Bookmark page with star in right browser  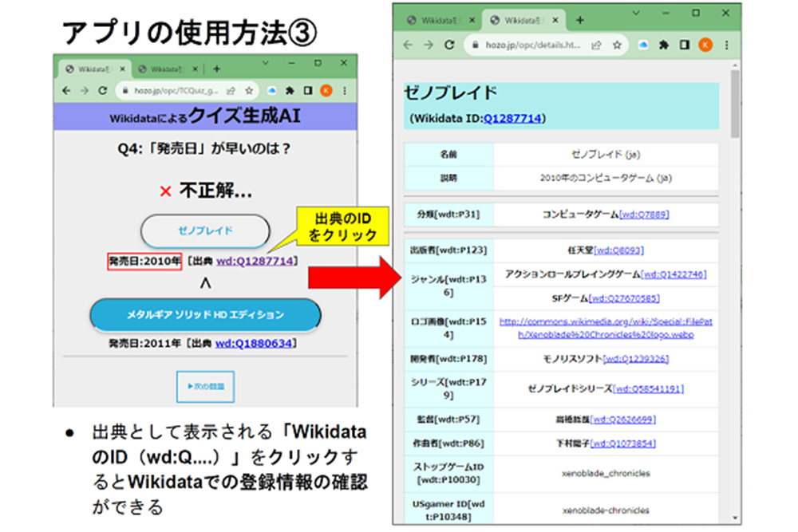click(617, 45)
